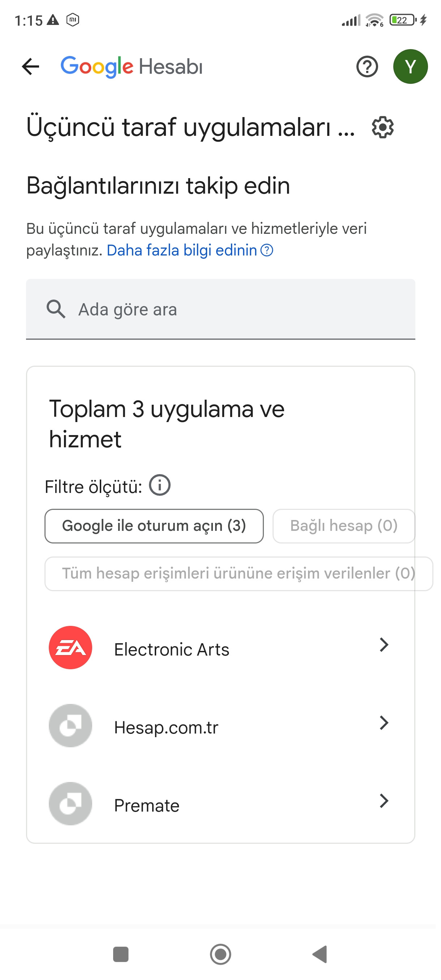Tap the Hesap.com.tr placeholder icon
The image size is (441, 980).
[x=70, y=725]
